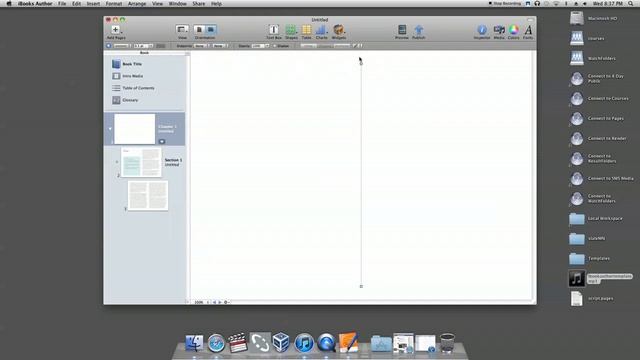Click the Preview toolbar icon
Viewport: 640px width, 360px height.
[402, 31]
